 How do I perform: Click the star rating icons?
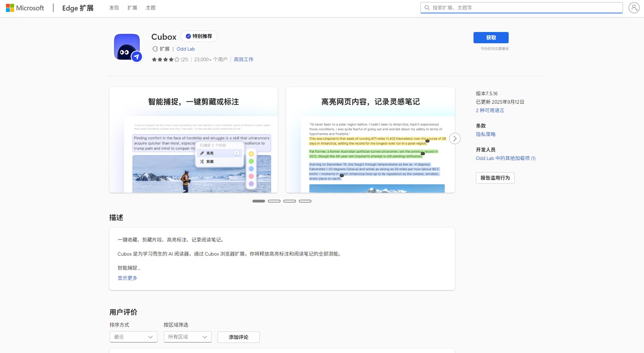pos(166,60)
